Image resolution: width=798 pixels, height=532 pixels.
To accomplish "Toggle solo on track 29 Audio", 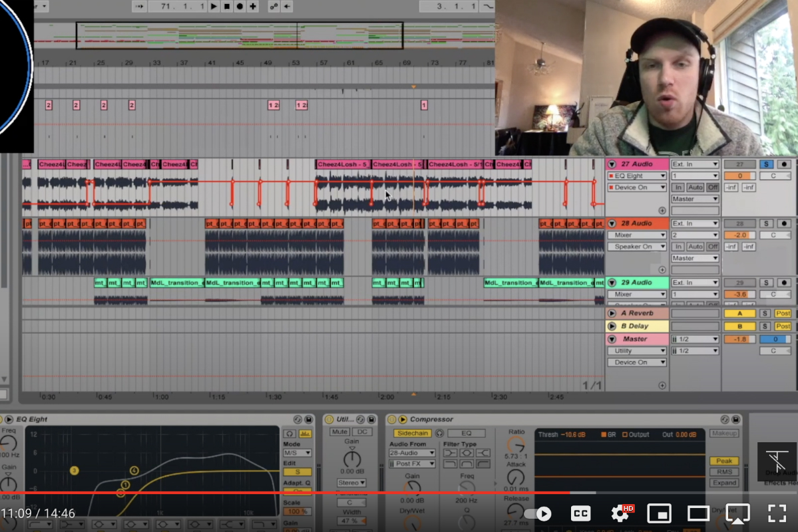I will (x=766, y=282).
